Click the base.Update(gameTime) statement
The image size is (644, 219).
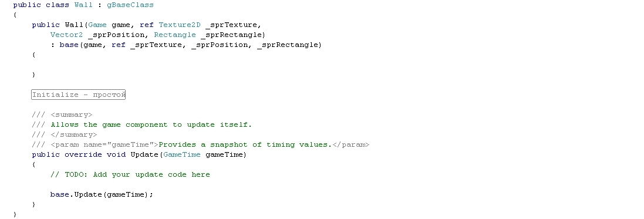click(x=102, y=194)
